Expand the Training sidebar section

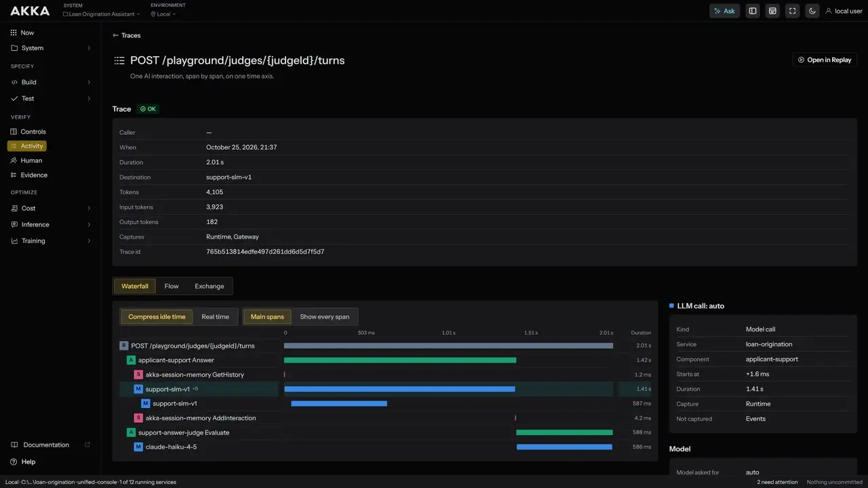(51, 241)
